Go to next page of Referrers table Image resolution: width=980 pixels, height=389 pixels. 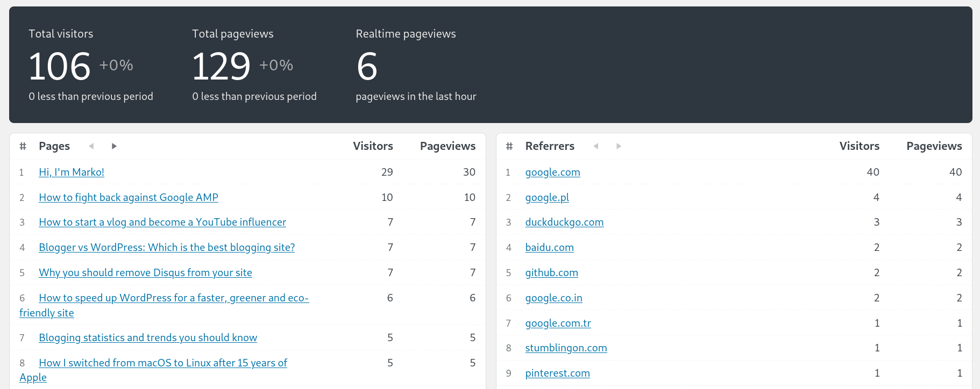[x=619, y=146]
